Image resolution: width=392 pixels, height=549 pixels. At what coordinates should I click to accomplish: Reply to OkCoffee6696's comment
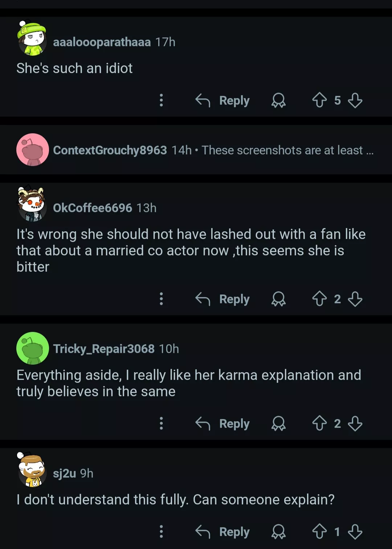pos(223,299)
